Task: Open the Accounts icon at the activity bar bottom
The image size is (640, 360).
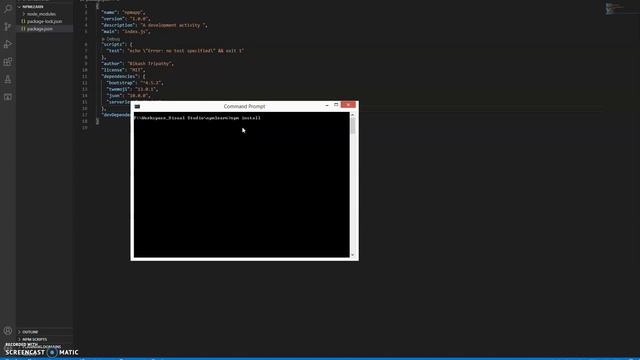Action: (x=7, y=331)
